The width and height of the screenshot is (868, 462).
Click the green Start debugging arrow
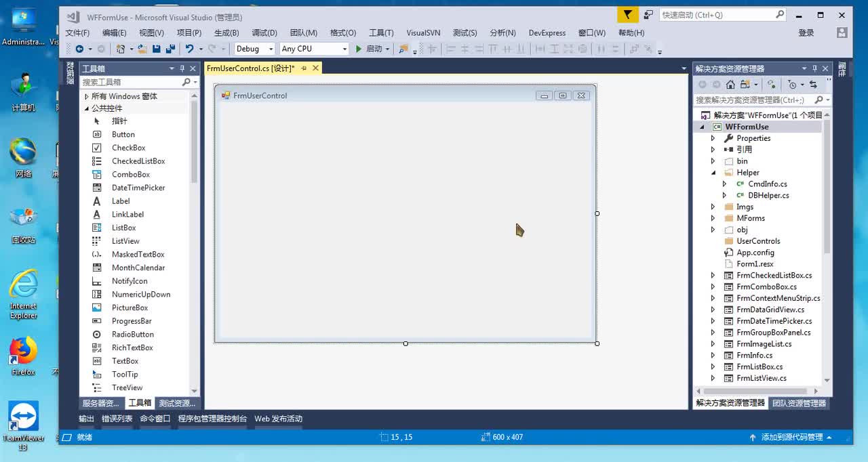tap(359, 49)
